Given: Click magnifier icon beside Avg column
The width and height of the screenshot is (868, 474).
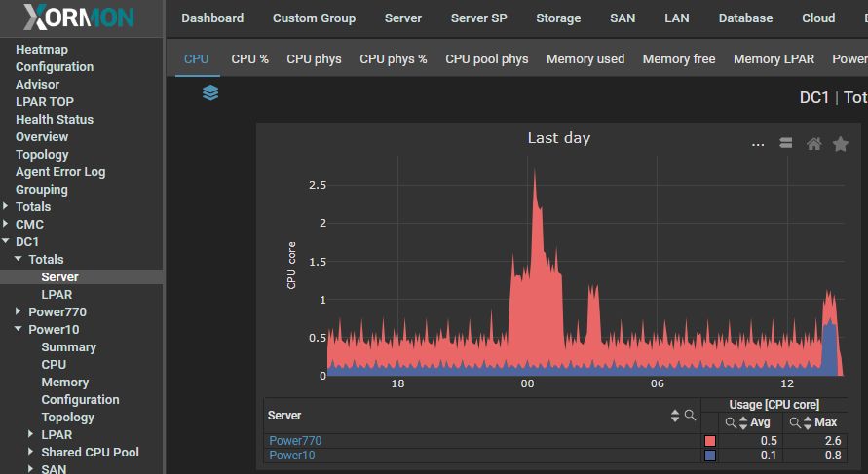Looking at the screenshot, I should (x=730, y=422).
